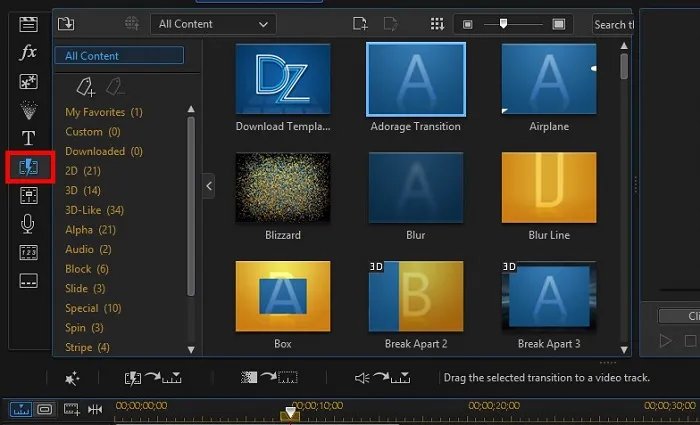Click the Magic Tools wand icon
Viewport: 700px width, 425px height.
click(72, 379)
